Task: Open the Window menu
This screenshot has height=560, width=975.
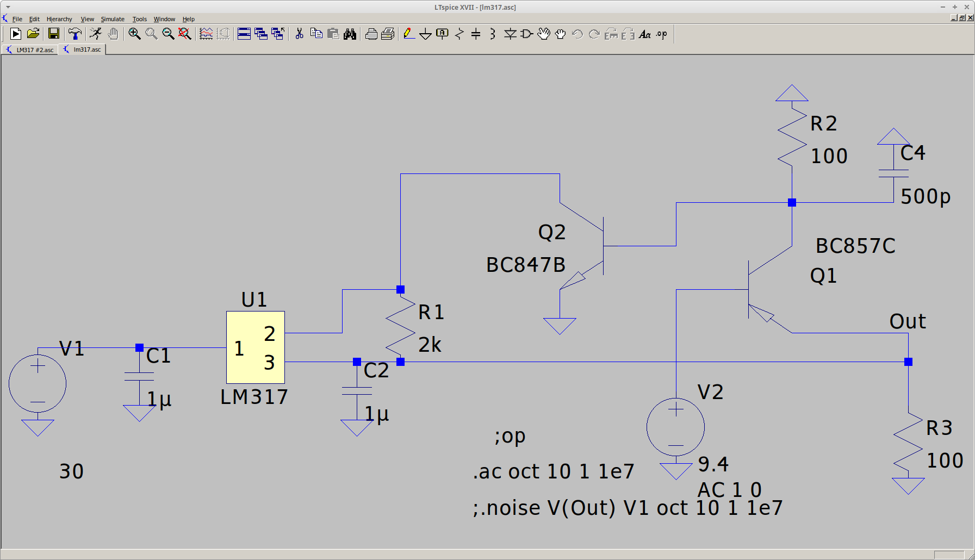Action: [x=164, y=19]
